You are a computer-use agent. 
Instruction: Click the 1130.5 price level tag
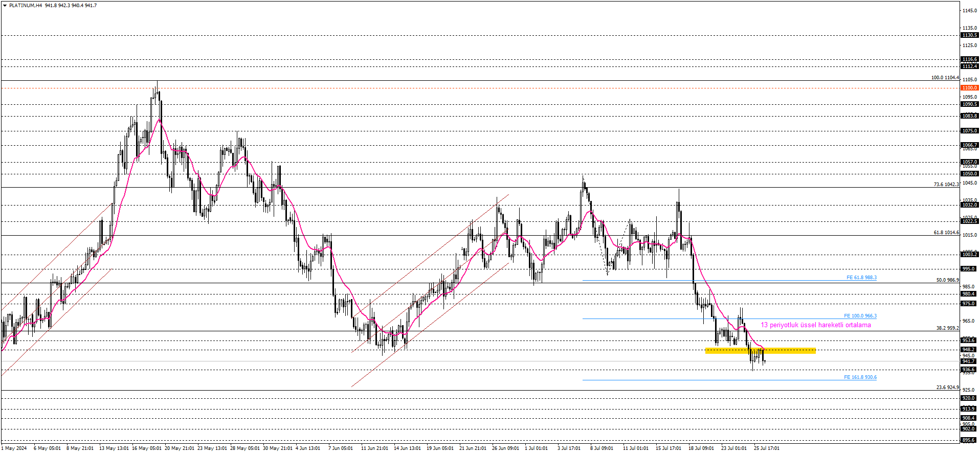point(970,35)
